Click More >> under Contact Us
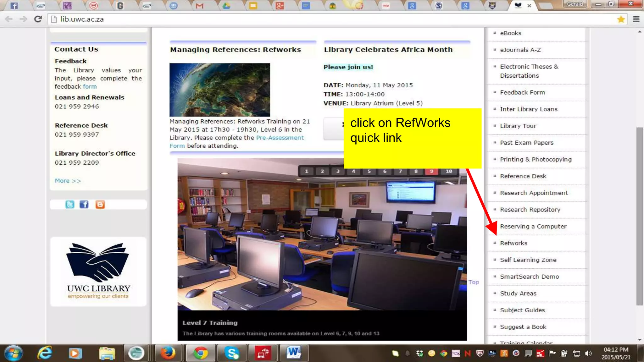 tap(68, 181)
